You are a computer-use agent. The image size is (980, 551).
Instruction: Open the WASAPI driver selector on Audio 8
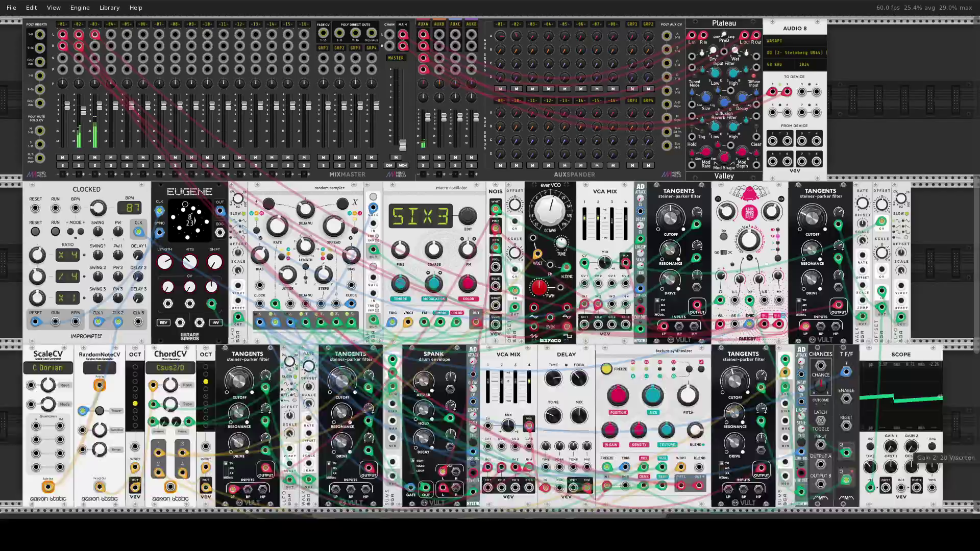tap(794, 41)
